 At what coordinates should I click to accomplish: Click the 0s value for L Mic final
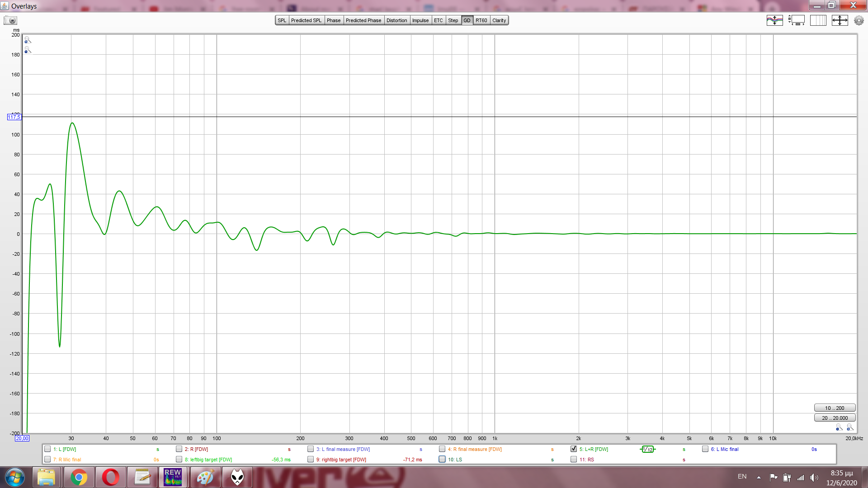(x=814, y=449)
